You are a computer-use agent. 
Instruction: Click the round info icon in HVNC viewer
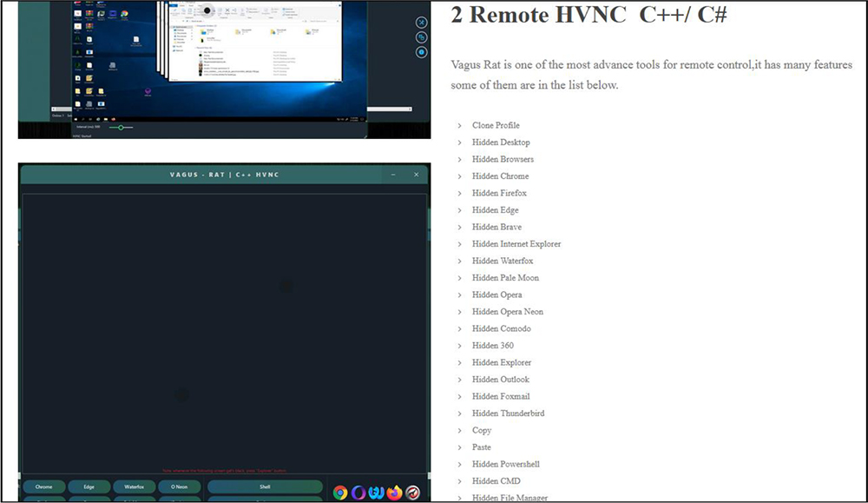pyautogui.click(x=421, y=52)
